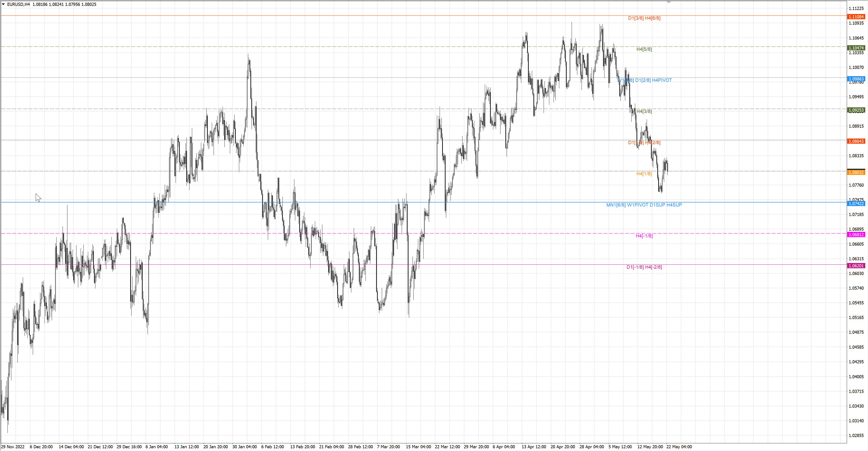Select the H4[5/8] level label
This screenshot has height=451, width=868.
(644, 49)
